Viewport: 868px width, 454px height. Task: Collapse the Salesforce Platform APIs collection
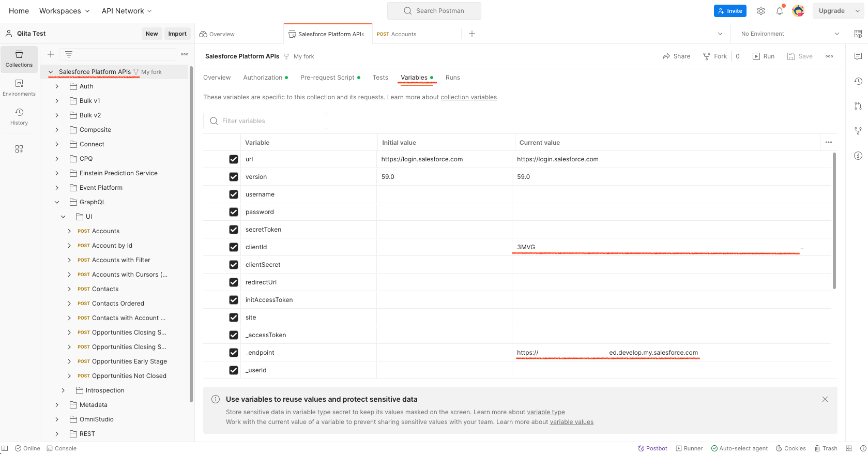point(51,72)
